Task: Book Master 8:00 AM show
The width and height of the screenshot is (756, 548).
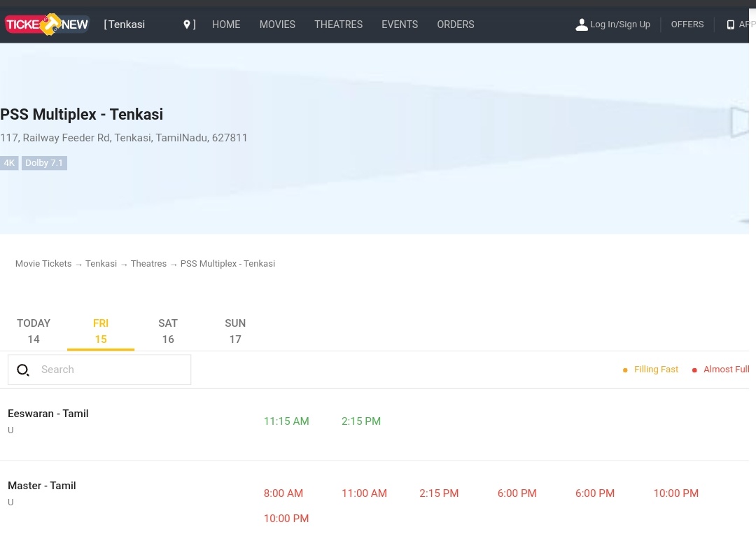Action: pyautogui.click(x=283, y=493)
